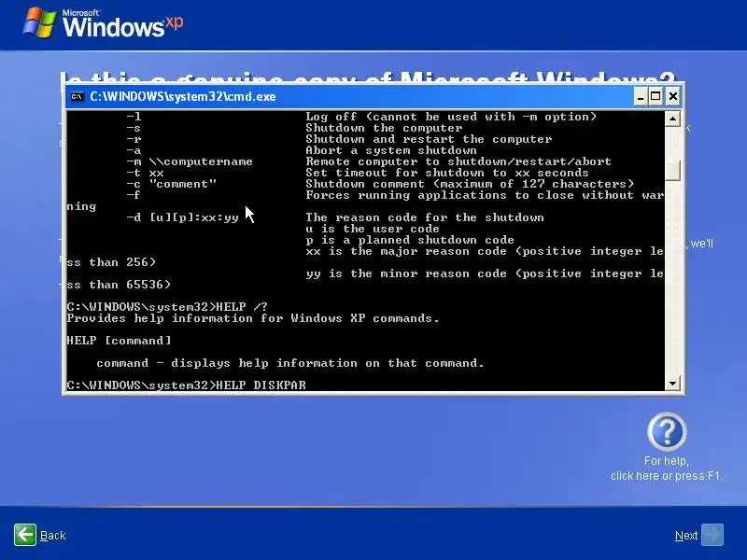This screenshot has height=560, width=747.
Task: Click the 'HELP DISKPAR' command prompt line
Action: coord(186,385)
